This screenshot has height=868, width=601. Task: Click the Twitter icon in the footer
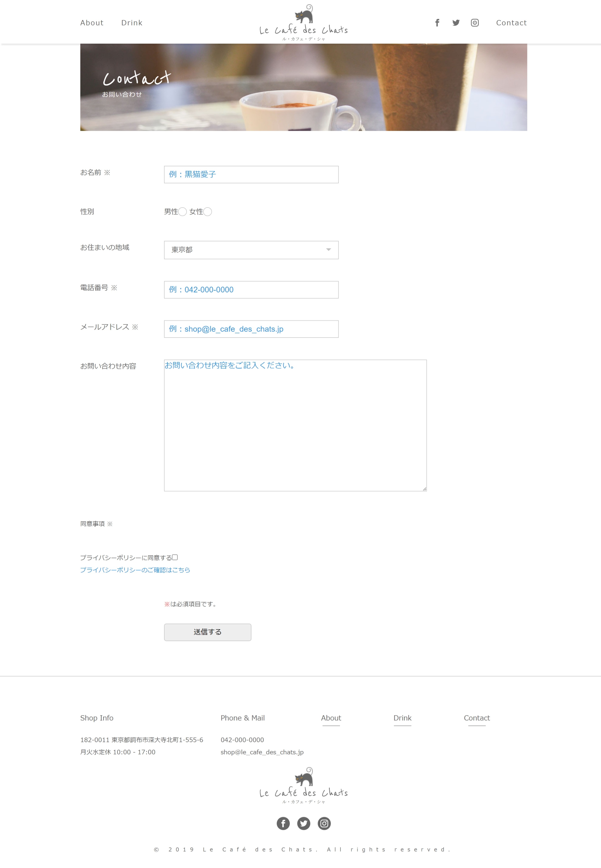click(304, 823)
